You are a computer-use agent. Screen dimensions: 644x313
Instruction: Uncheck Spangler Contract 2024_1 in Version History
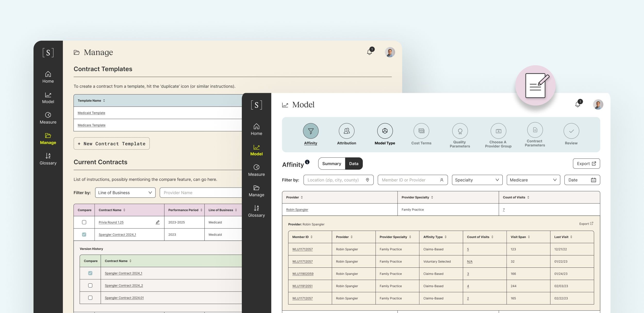click(x=90, y=273)
